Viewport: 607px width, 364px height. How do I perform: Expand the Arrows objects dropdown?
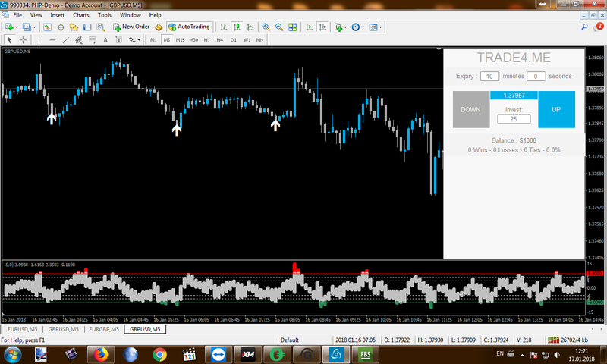(x=139, y=40)
